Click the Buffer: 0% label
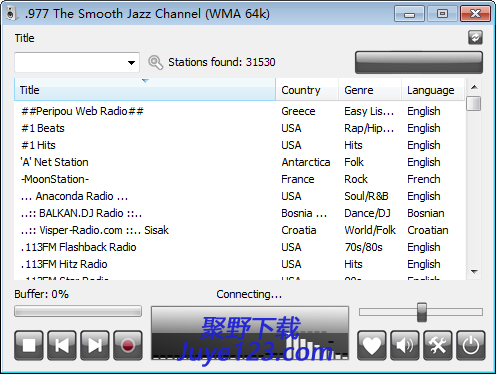The image size is (496, 374). (x=41, y=294)
